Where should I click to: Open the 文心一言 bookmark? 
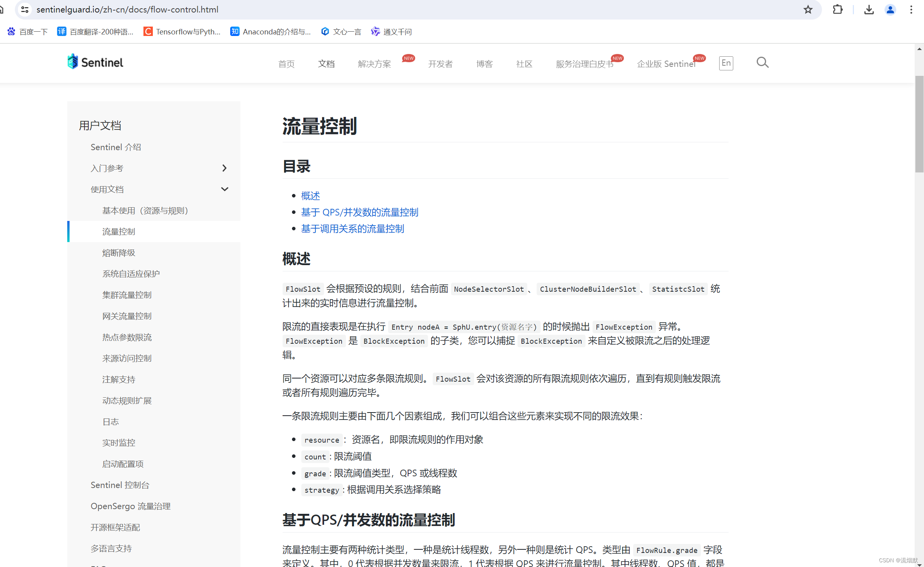pyautogui.click(x=341, y=32)
